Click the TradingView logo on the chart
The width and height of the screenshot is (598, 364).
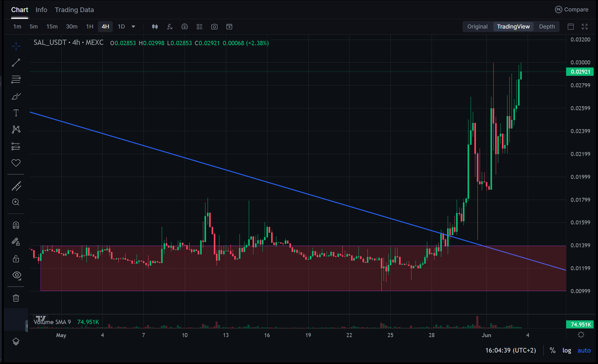pos(41,318)
